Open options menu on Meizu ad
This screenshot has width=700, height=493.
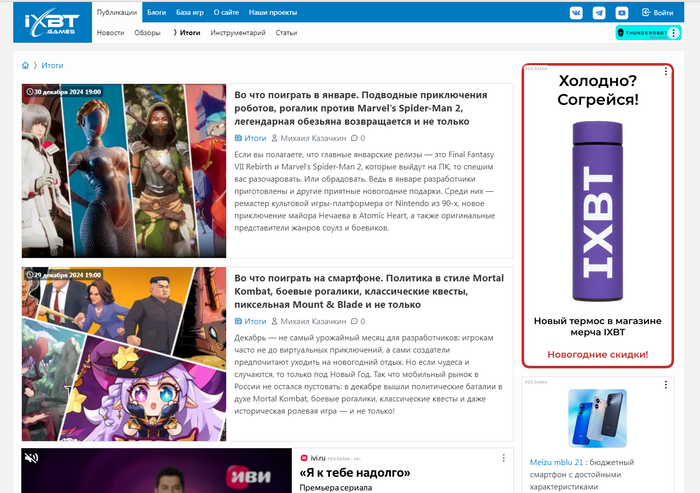click(666, 384)
